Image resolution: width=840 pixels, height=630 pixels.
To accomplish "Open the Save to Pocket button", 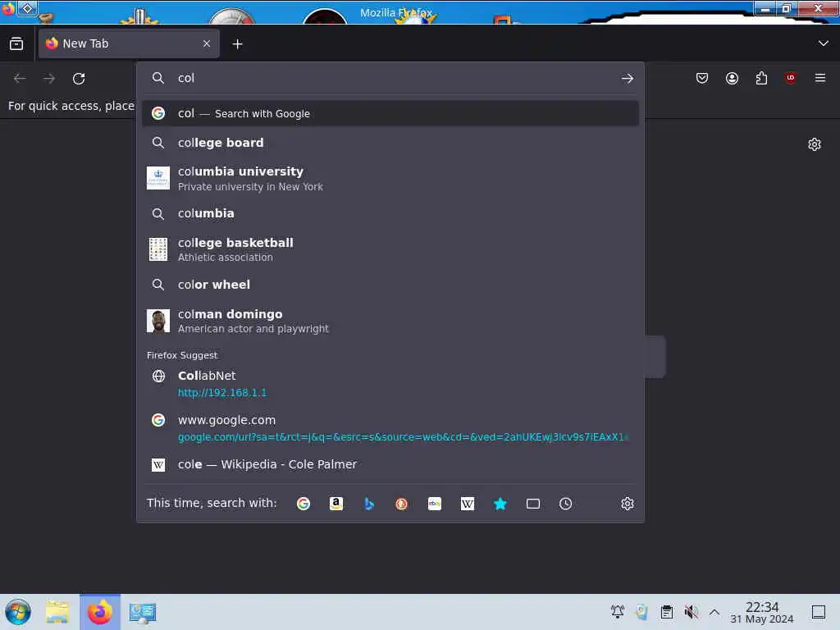I will click(702, 78).
